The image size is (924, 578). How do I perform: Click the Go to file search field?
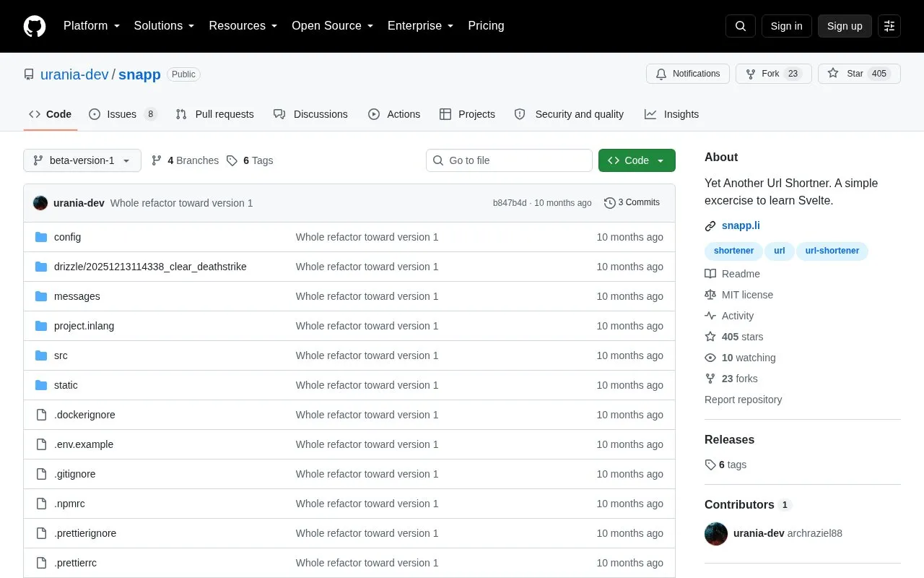pyautogui.click(x=509, y=160)
